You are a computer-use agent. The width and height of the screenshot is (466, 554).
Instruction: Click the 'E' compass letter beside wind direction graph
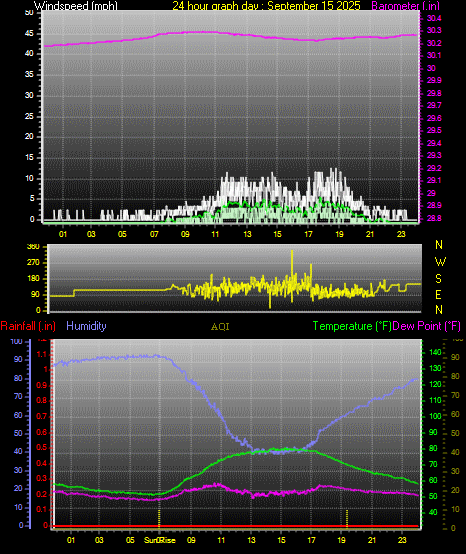coord(438,295)
